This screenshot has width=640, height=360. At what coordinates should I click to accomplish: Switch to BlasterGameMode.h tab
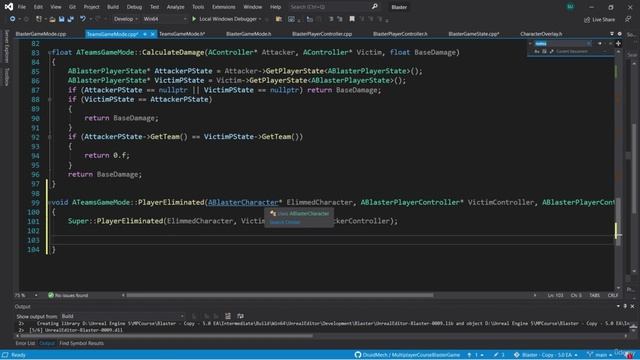[249, 34]
